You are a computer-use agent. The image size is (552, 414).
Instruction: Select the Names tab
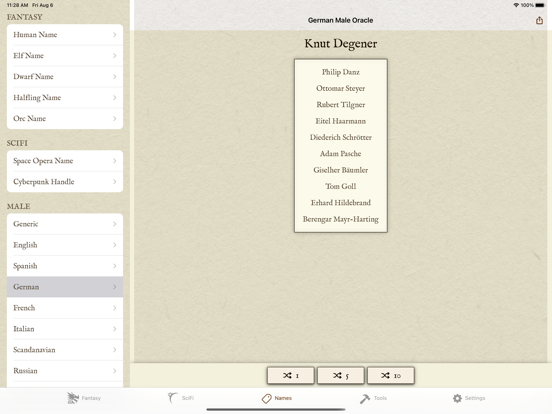coord(277,398)
